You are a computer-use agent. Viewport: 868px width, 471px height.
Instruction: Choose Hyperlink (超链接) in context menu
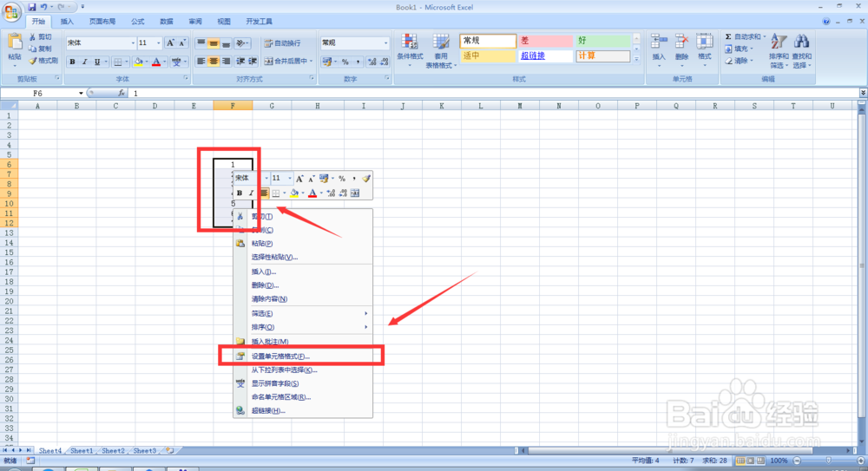[x=303, y=410]
